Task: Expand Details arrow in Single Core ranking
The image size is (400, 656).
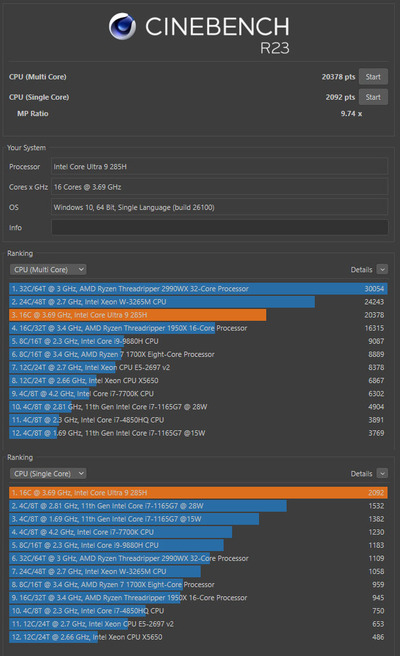Action: click(x=382, y=474)
